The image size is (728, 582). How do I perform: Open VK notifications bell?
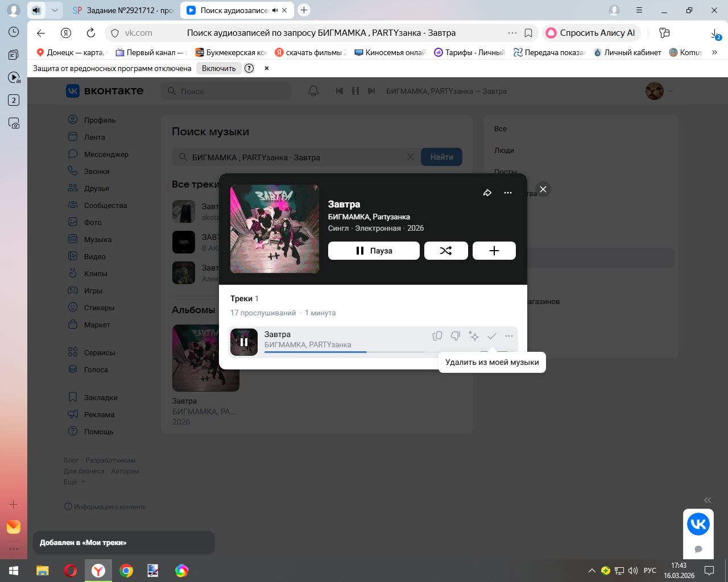pyautogui.click(x=313, y=91)
